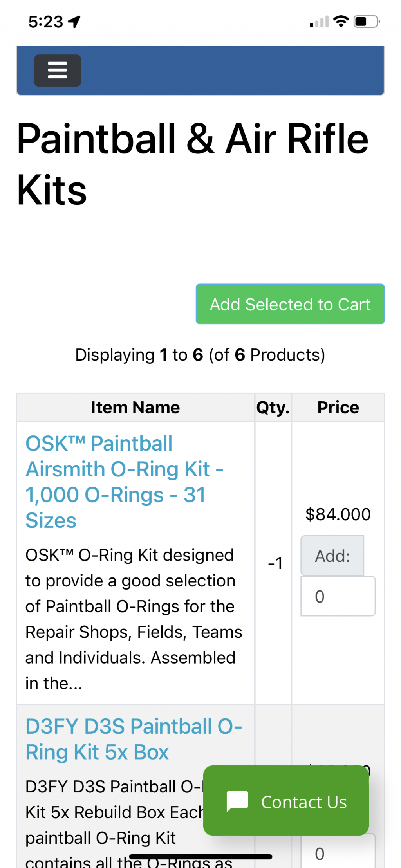
Task: Tap the chat bubble icon
Action: [237, 801]
